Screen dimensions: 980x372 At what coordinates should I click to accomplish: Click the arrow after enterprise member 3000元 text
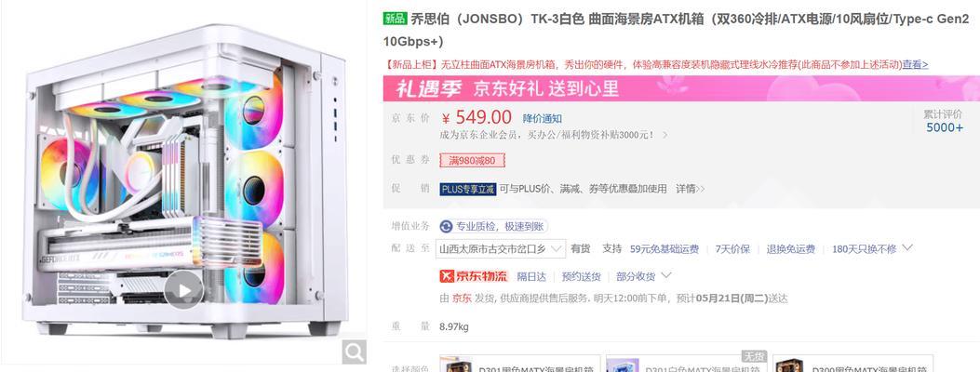pos(665,135)
